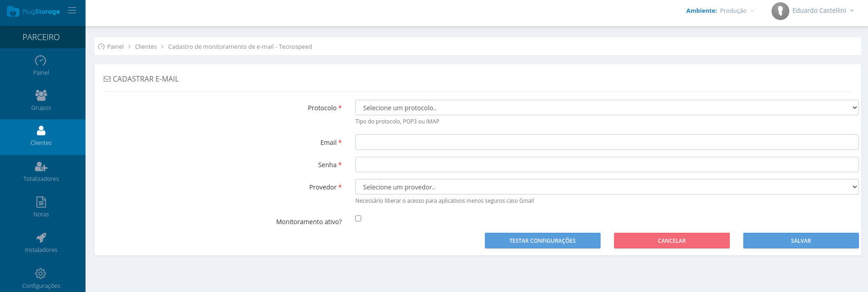This screenshot has height=292, width=868.
Task: Expand the Protocolo selection dropdown
Action: click(607, 108)
